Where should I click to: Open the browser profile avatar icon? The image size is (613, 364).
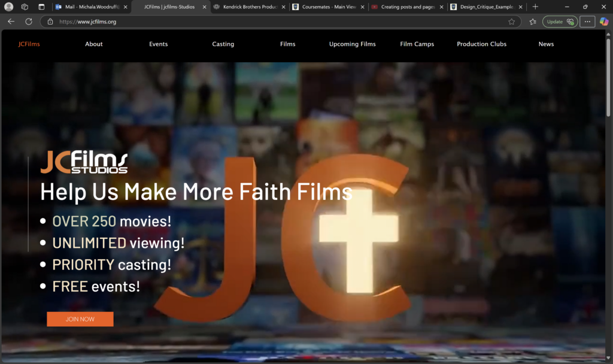tap(8, 7)
